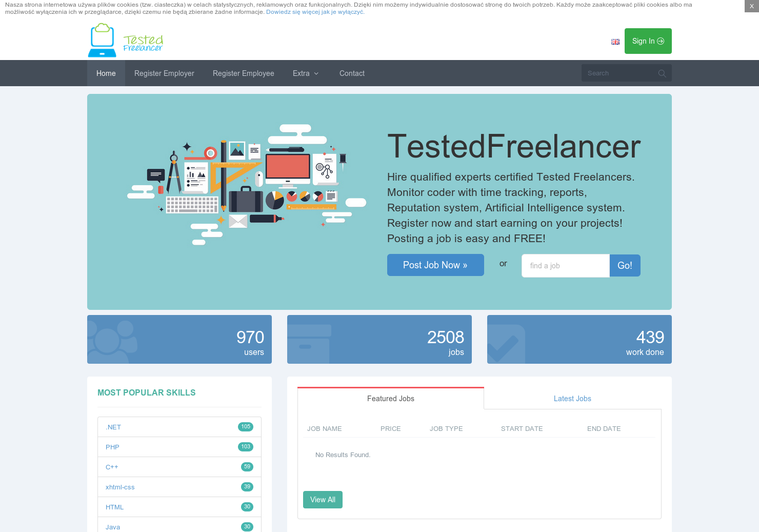Screen dimensions: 759x532
Task: Click the Post Job Now button
Action: [435, 265]
